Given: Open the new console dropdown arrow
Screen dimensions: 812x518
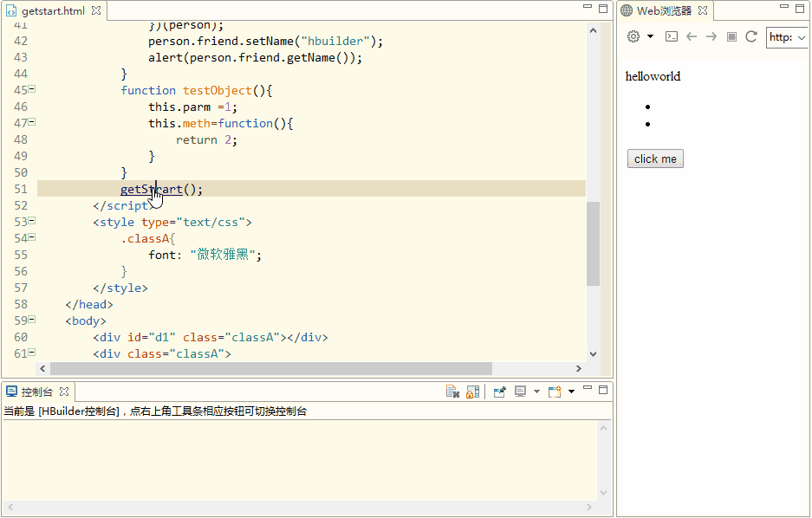Looking at the screenshot, I should pos(571,392).
